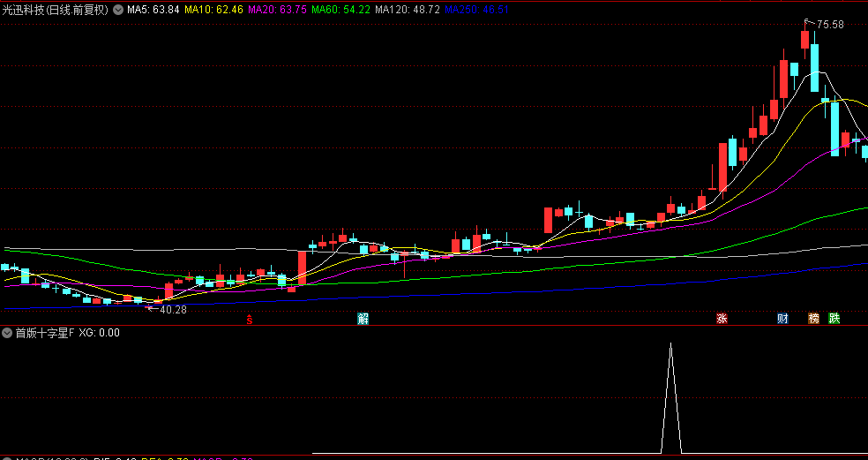Screen dimensions: 868x460
Task: Select the 首版十字星F indicator name
Action: (x=45, y=333)
